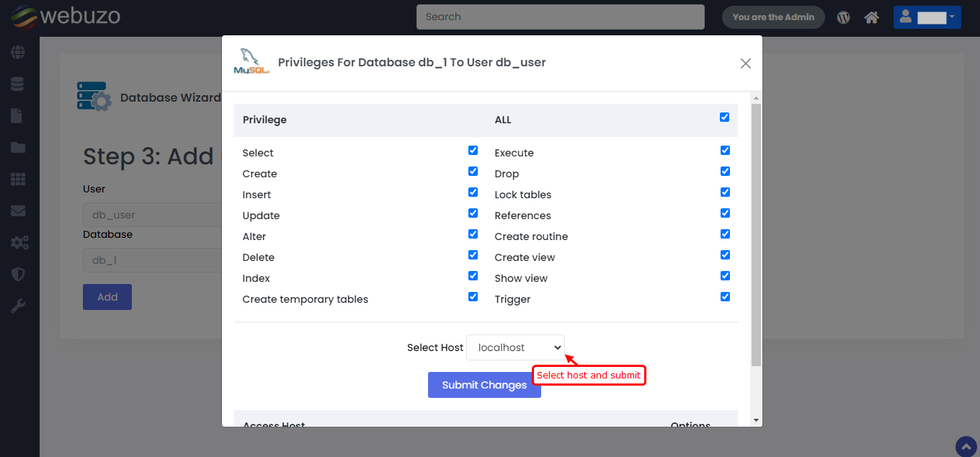Viewport: 980px width, 457px height.
Task: Toggle the Trigger privilege checkbox
Action: pyautogui.click(x=724, y=297)
